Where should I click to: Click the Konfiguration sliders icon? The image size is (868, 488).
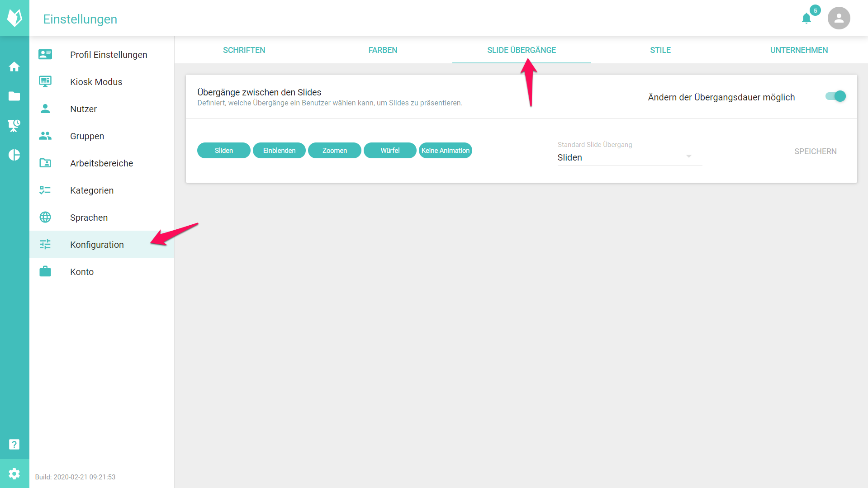click(45, 244)
